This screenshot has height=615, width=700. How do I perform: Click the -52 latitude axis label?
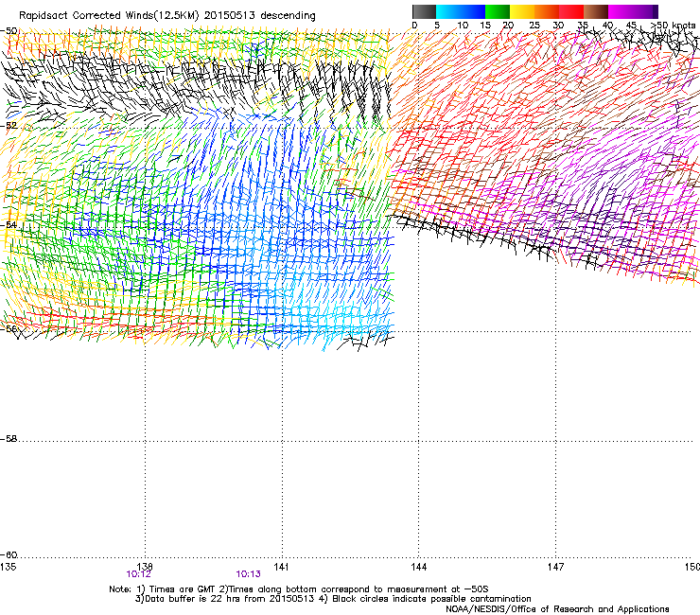[9, 126]
